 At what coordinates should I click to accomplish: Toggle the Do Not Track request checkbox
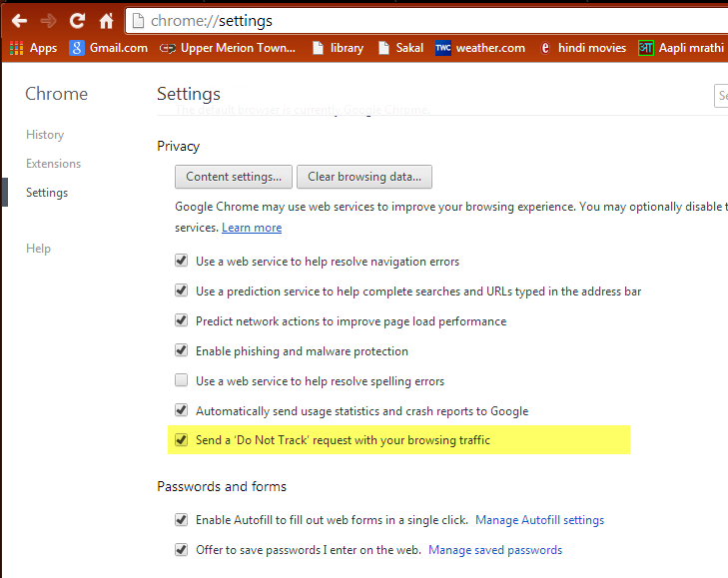[x=181, y=439]
